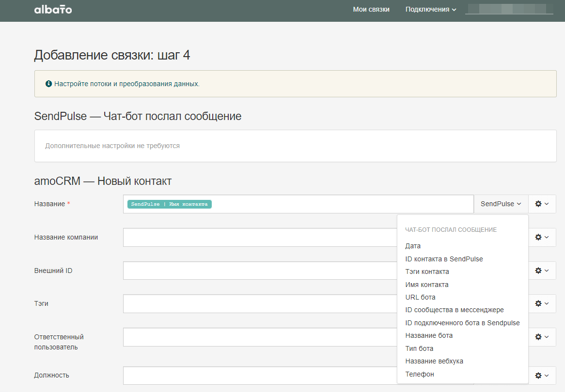Choose Тэги контакта option

click(427, 271)
